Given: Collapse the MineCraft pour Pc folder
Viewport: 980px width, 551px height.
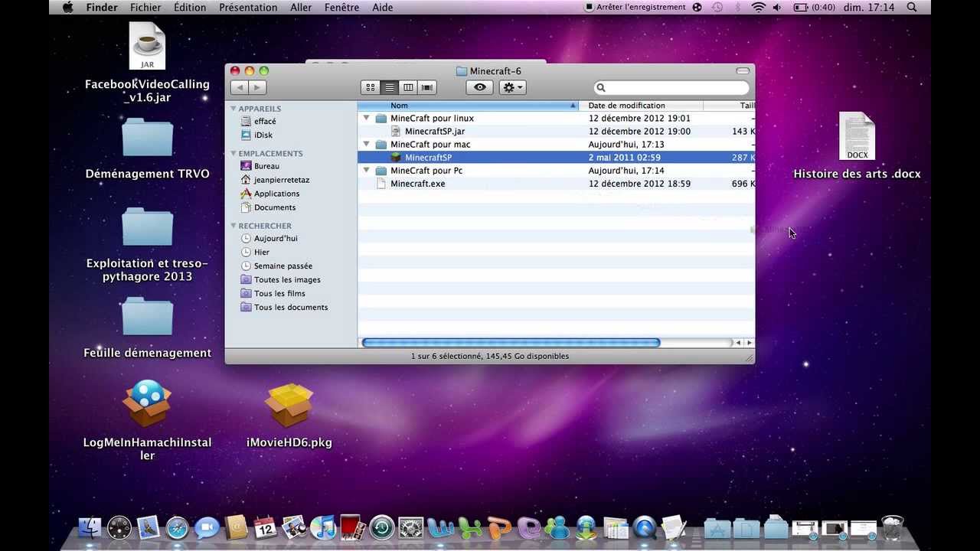Looking at the screenshot, I should tap(367, 171).
